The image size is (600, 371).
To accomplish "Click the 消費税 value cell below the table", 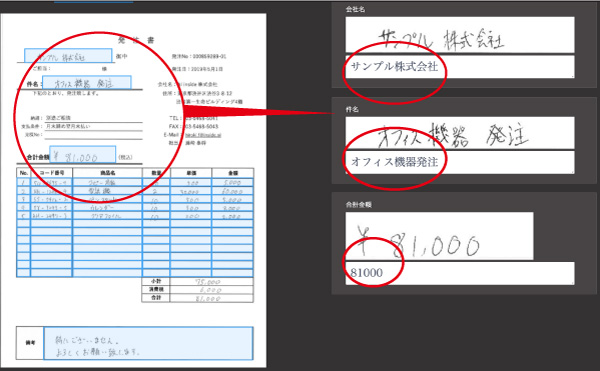I will (212, 290).
